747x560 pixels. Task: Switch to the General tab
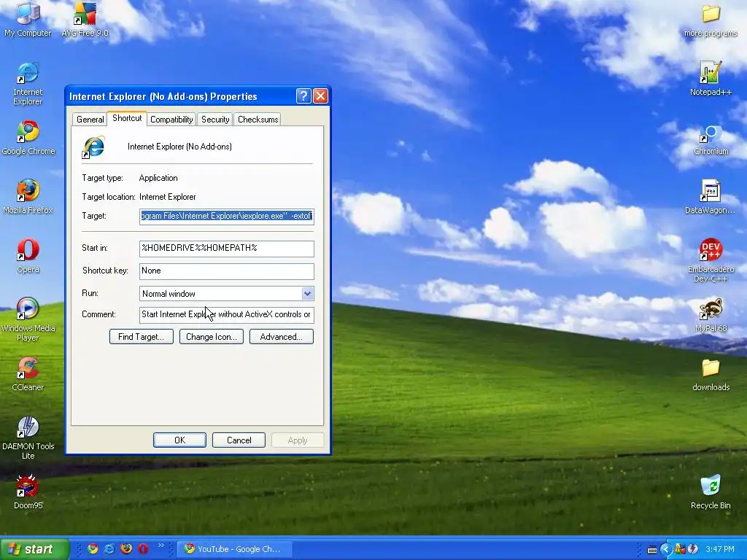click(90, 120)
